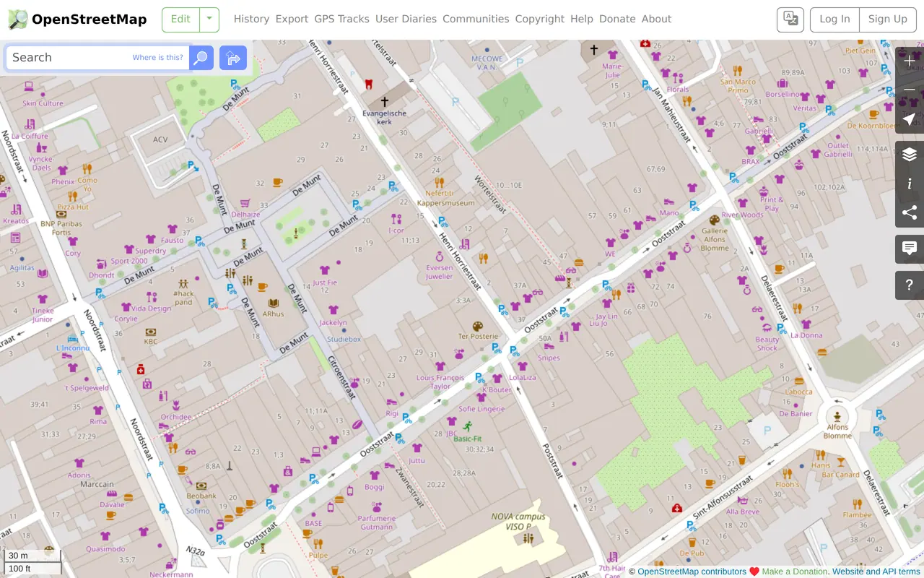Image resolution: width=924 pixels, height=578 pixels.
Task: Click the Make a Donation link
Action: click(x=794, y=571)
